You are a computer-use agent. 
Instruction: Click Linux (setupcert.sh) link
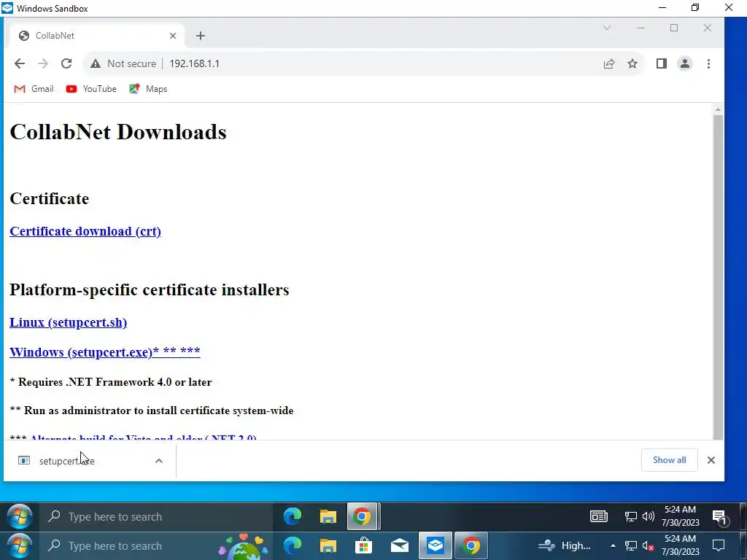tap(68, 322)
